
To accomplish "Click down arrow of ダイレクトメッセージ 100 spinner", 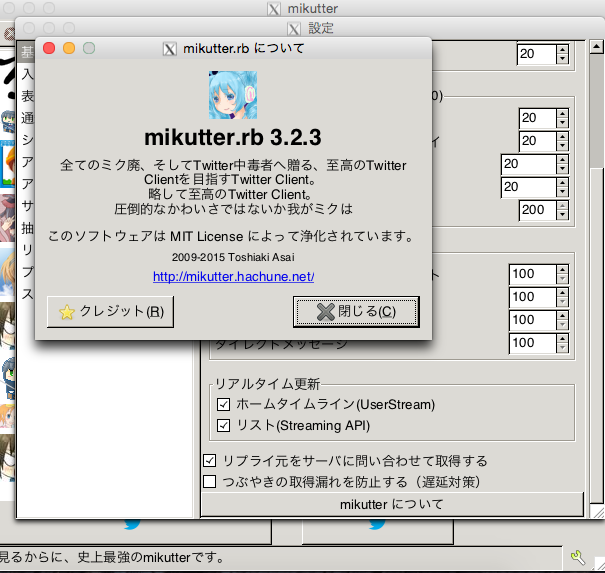I will coord(563,348).
